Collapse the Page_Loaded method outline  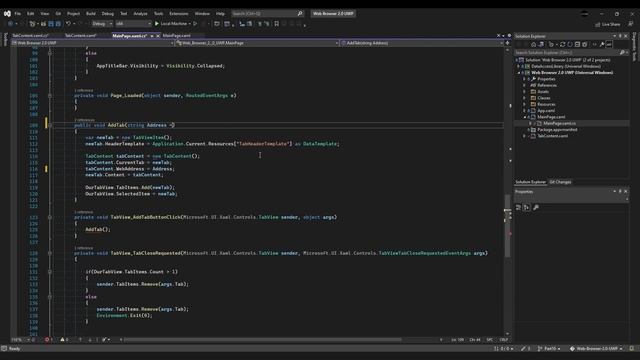50,96
